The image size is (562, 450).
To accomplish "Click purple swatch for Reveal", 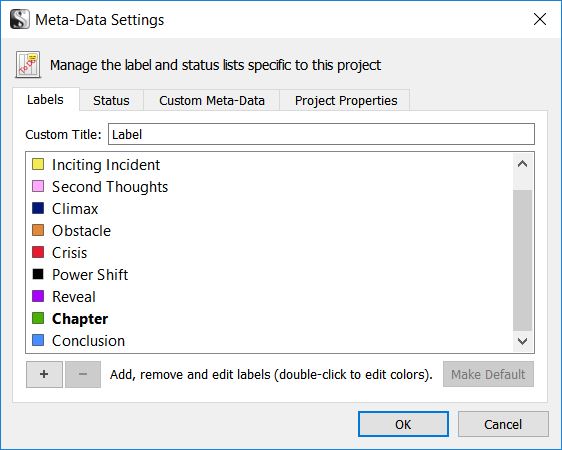I will pos(38,296).
